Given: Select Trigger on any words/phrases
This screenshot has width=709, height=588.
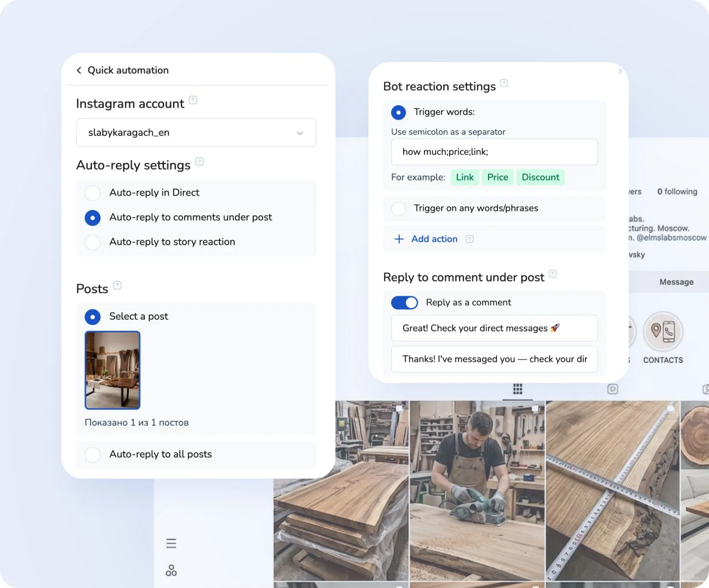Looking at the screenshot, I should 399,209.
